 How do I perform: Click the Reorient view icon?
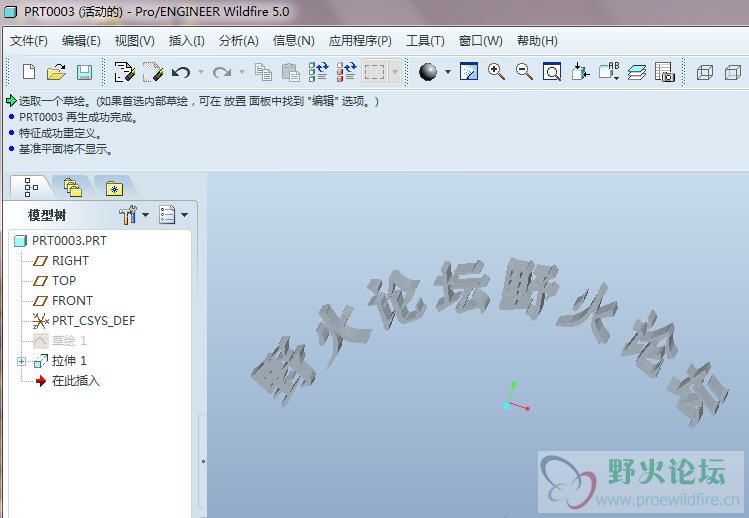coord(580,72)
